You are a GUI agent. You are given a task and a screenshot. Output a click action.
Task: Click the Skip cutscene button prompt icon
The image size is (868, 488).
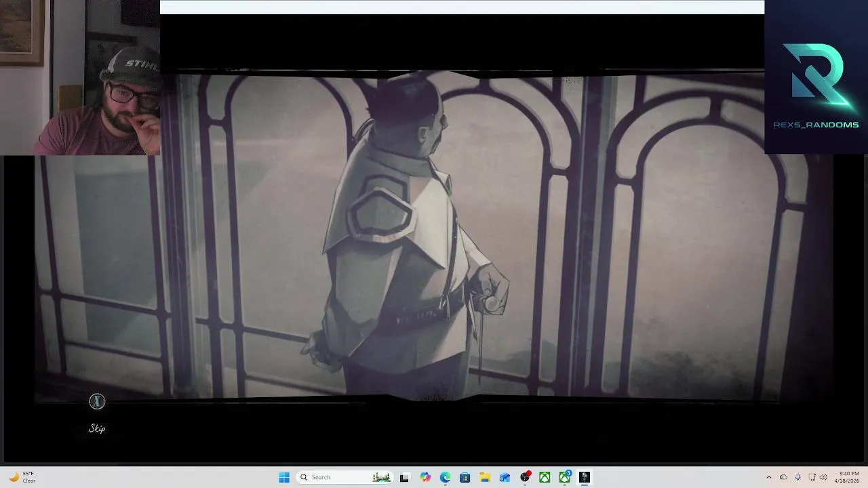97,402
